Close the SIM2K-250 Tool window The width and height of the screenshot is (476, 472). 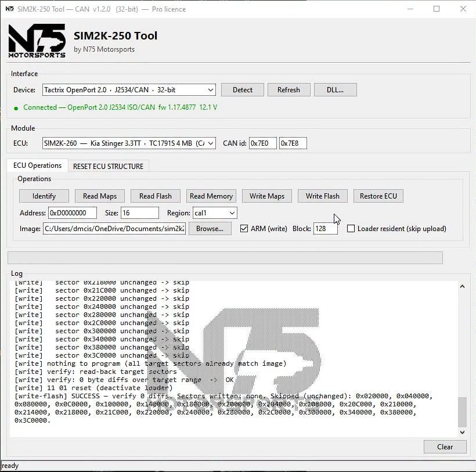click(463, 9)
